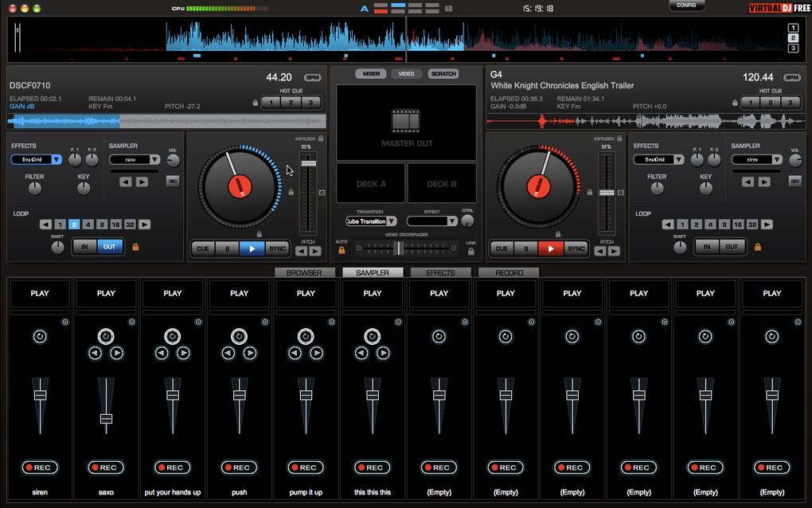This screenshot has height=508, width=812.
Task: Open deck B sampler dropdown siren
Action: [756, 159]
